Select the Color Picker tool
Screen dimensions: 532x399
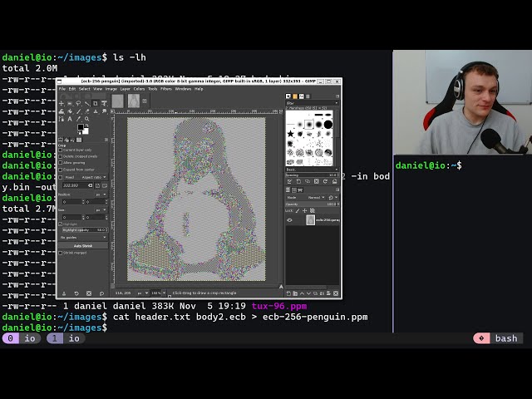[79, 119]
